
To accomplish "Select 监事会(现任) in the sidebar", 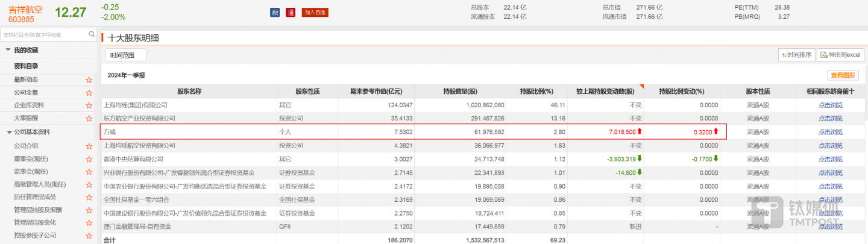I will coord(31,172).
